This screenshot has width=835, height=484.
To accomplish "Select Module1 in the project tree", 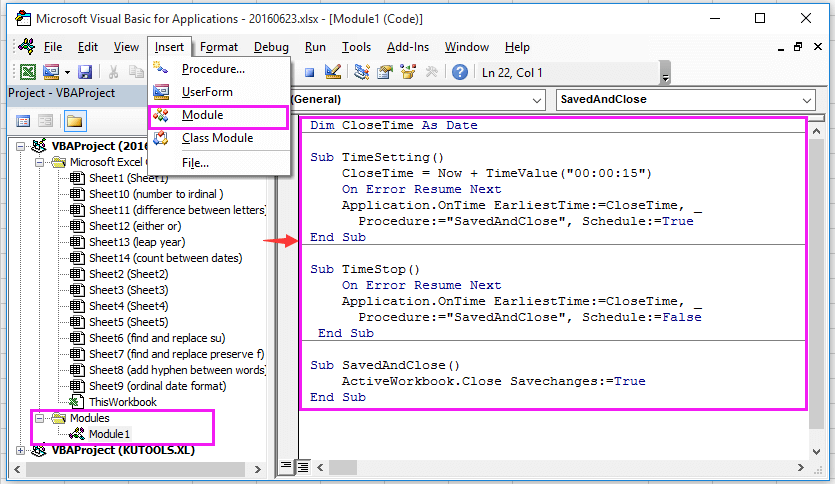I will click(x=109, y=434).
